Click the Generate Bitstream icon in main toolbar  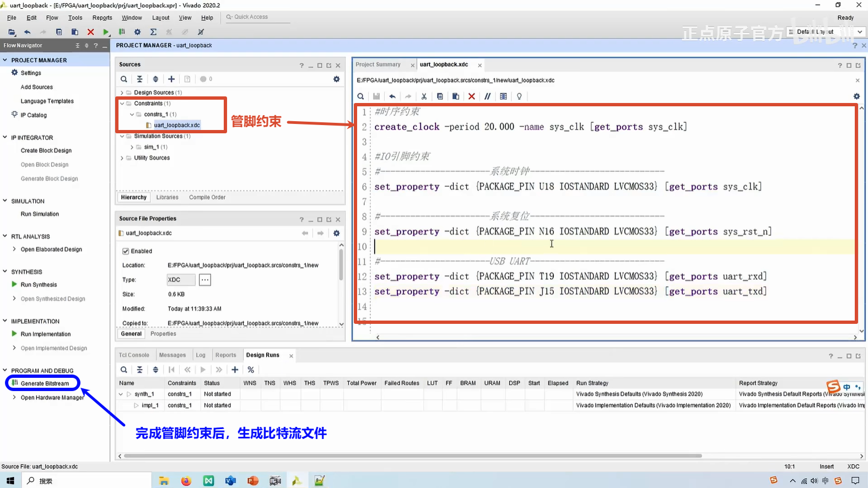coord(122,32)
